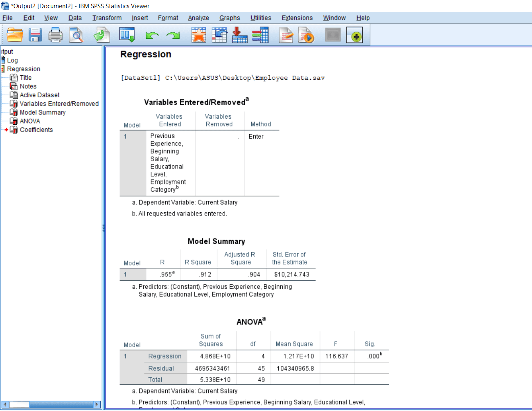Select Variables Entered/Removed in outline
Screen dimensions: 532x411
click(59, 104)
